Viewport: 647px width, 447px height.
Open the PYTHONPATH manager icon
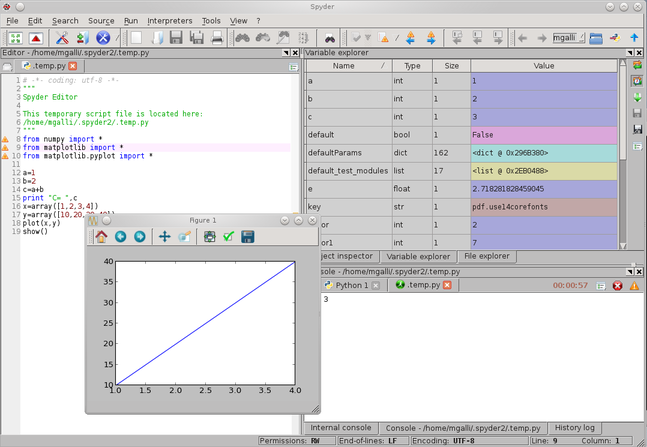(x=83, y=38)
